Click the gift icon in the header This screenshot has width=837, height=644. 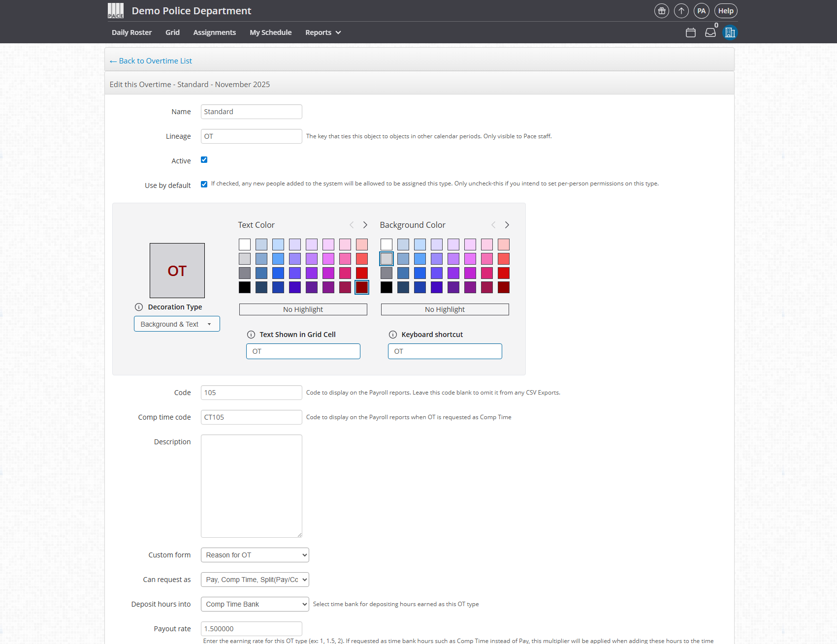[x=661, y=11]
